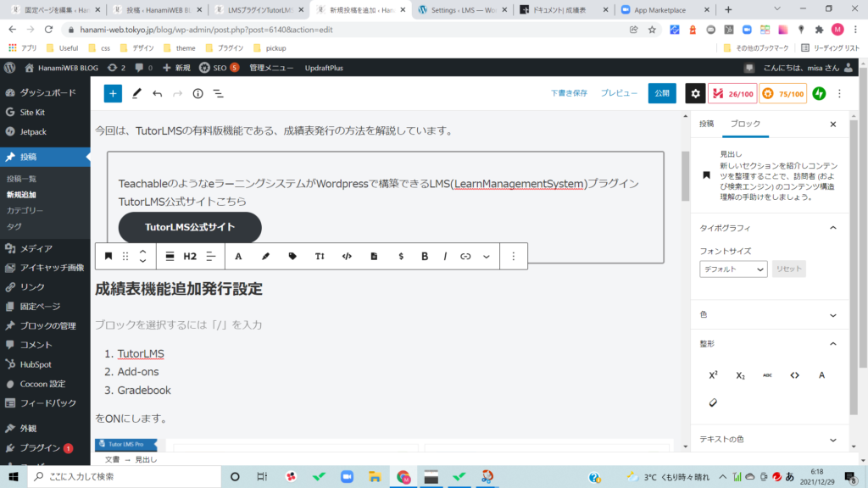868x488 pixels.
Task: Click the inline code icon in block toolbar
Action: (347, 256)
